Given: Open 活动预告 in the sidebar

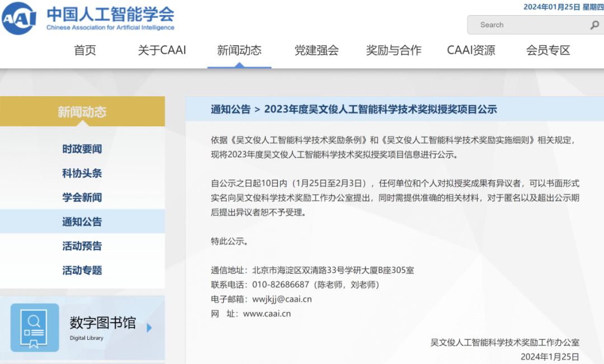Looking at the screenshot, I should click(x=82, y=246).
